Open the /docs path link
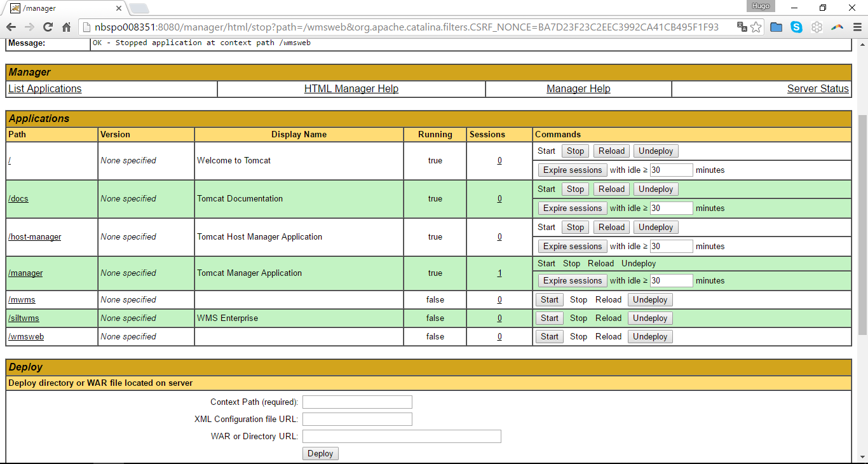The width and height of the screenshot is (868, 464). (18, 198)
